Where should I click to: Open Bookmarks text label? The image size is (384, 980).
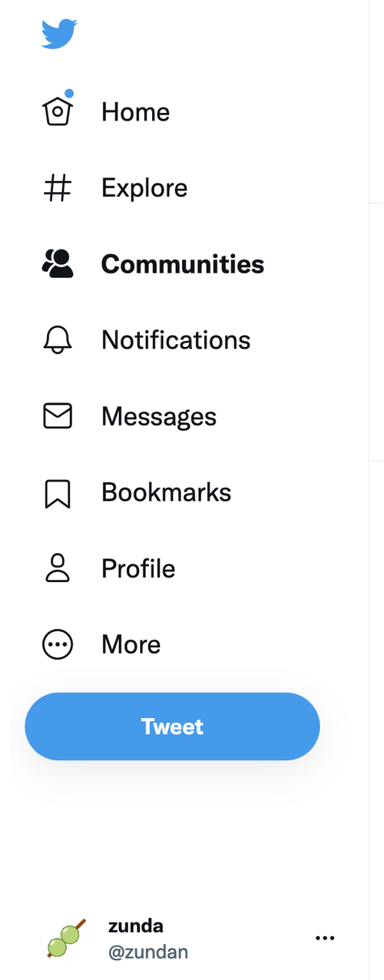167,492
